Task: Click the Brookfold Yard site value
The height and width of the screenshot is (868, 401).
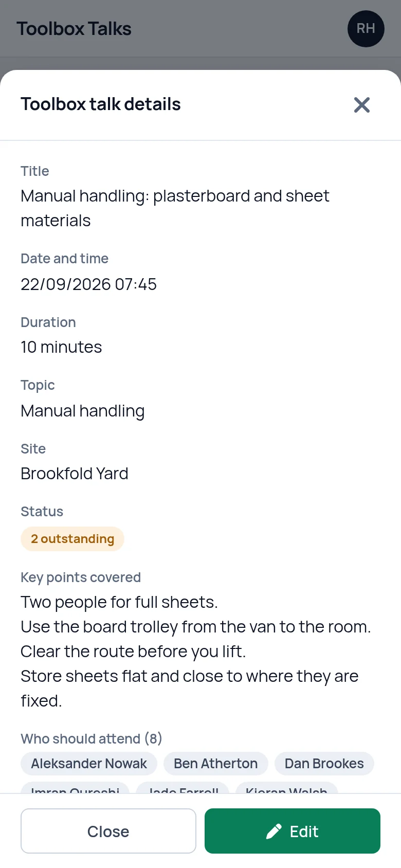Action: click(75, 474)
